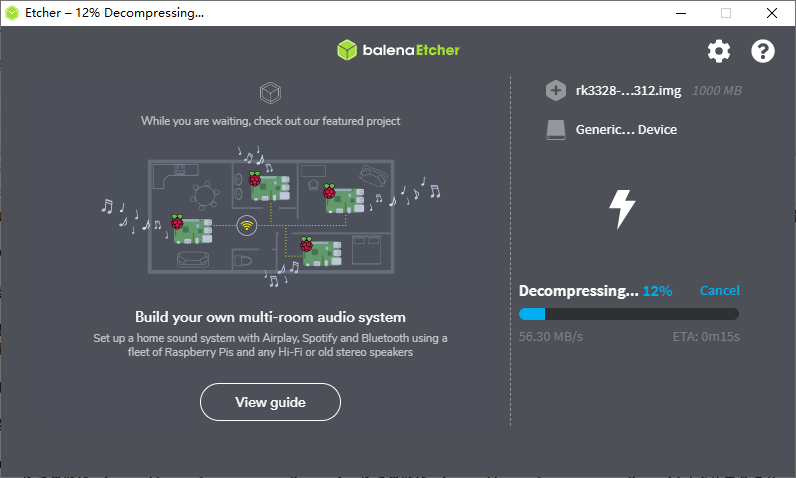Cancel the decompressing operation
The image size is (796, 478).
[719, 291]
